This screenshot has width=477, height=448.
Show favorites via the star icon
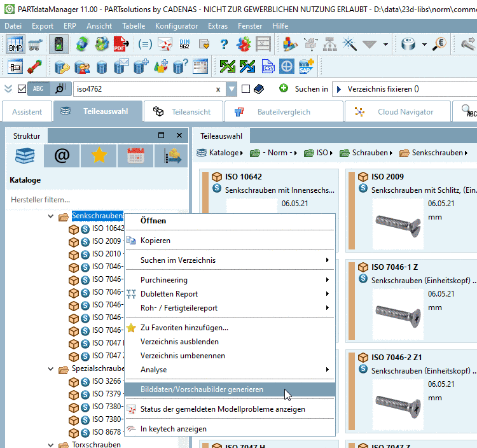click(x=99, y=155)
